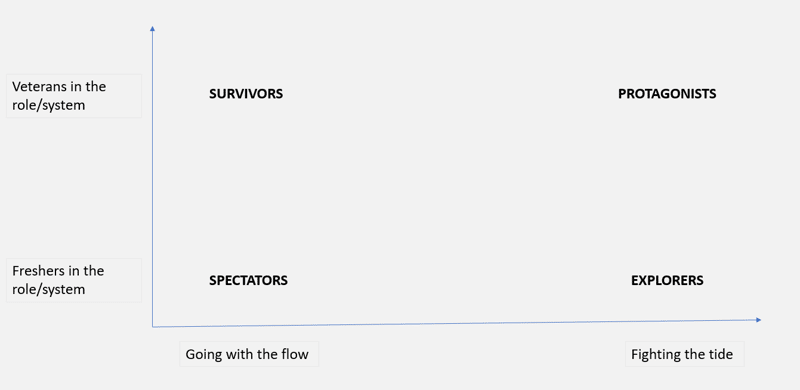800x390 pixels.
Task: Place cursor on the word 'flow'
Action: click(x=295, y=354)
